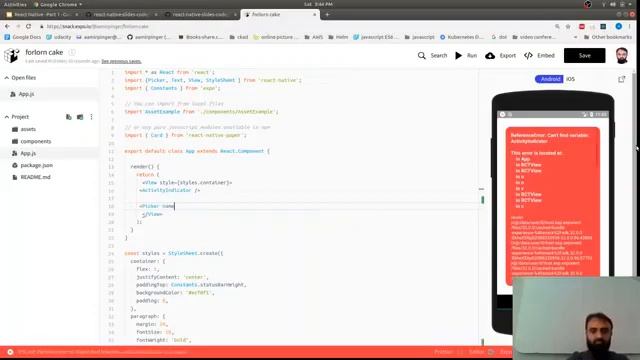Screen dimensions: 640x360
Task: Click the forlorn cake project title
Action: 44,52
